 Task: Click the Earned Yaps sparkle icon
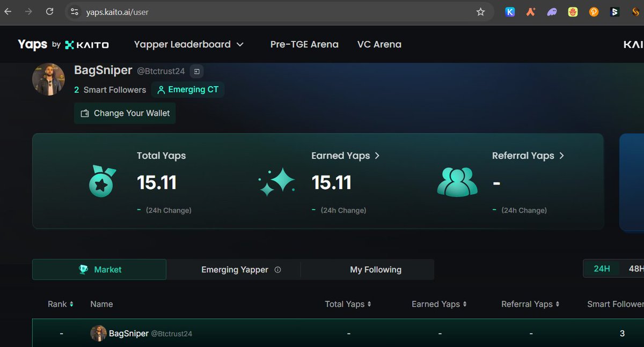277,182
